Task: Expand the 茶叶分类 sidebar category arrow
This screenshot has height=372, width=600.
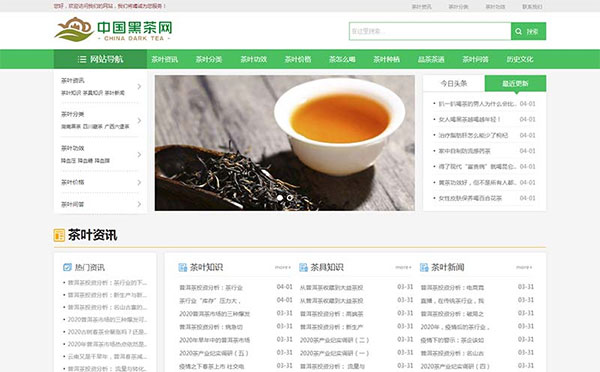Action: pyautogui.click(x=139, y=121)
